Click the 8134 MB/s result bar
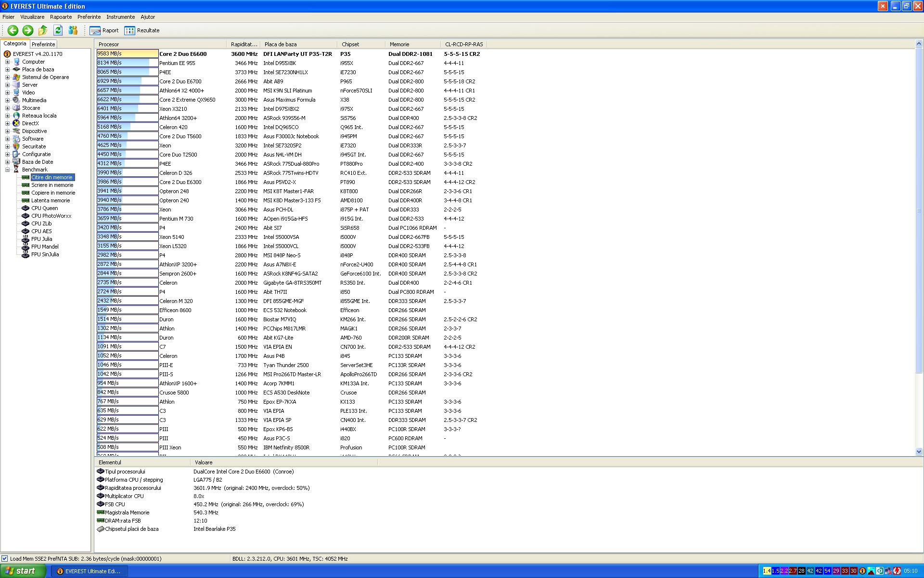Viewport: 924px width, 578px height. 128,63
